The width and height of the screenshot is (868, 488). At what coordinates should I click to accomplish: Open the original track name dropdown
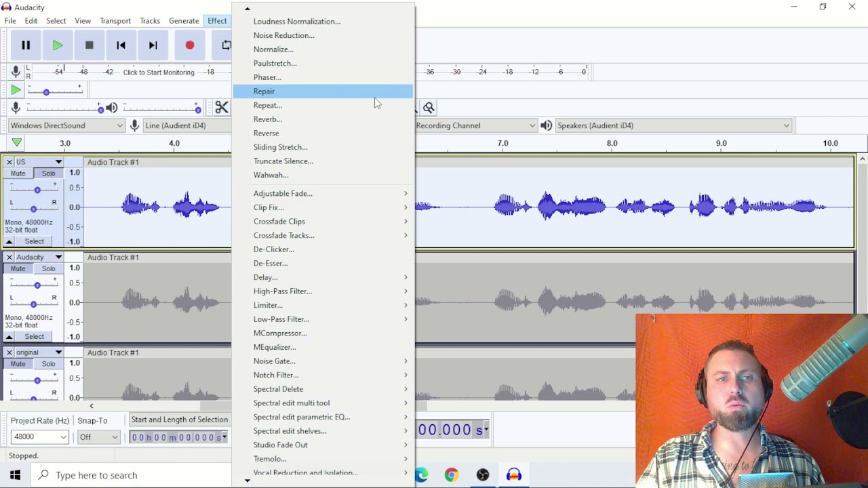(39, 352)
